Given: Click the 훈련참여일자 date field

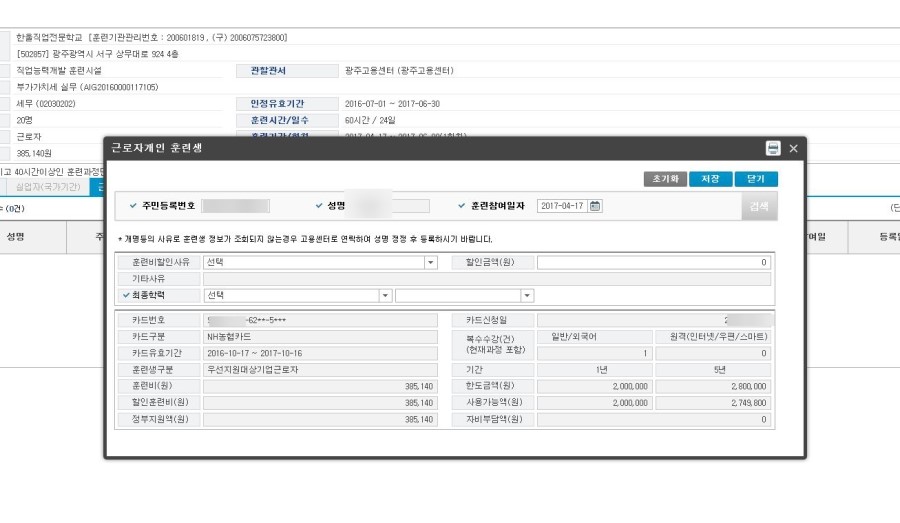Looking at the screenshot, I should pos(562,206).
